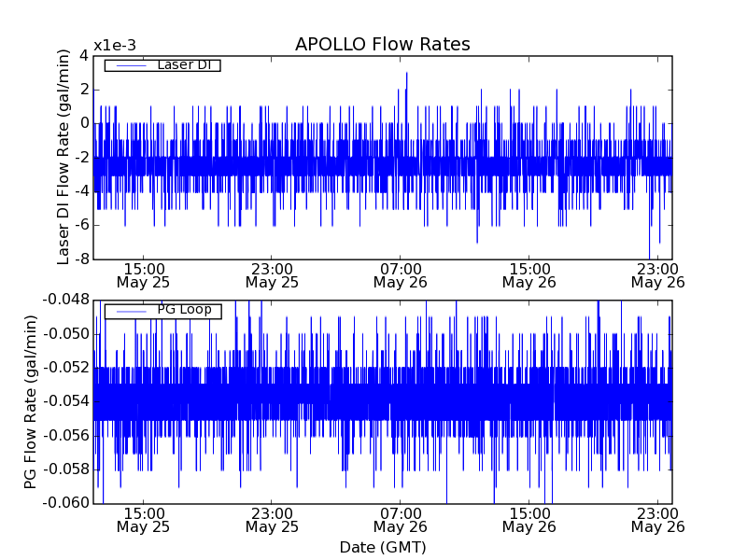This screenshot has height=560, width=747.
Task: Select the PG Loop legend label text
Action: (x=184, y=310)
